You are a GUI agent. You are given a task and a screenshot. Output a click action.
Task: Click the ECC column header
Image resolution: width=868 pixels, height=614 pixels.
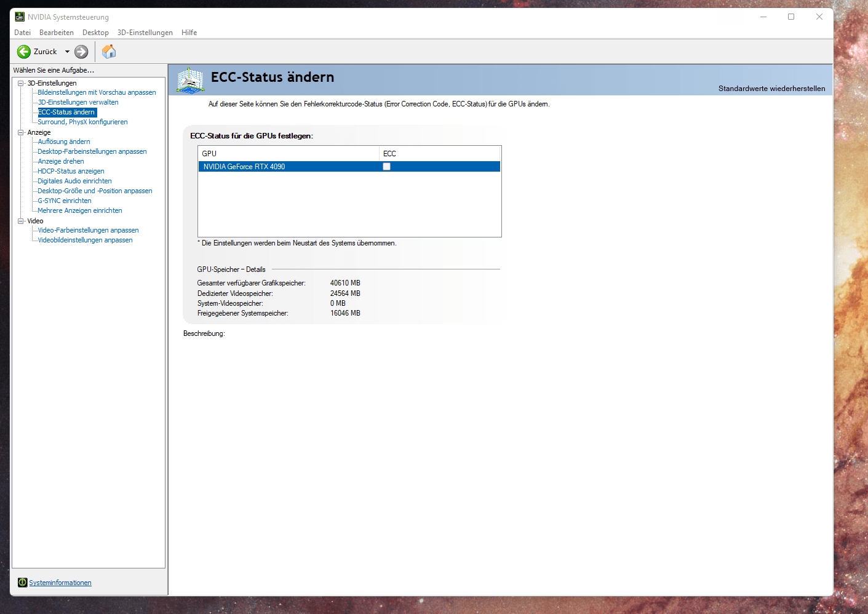coord(440,154)
